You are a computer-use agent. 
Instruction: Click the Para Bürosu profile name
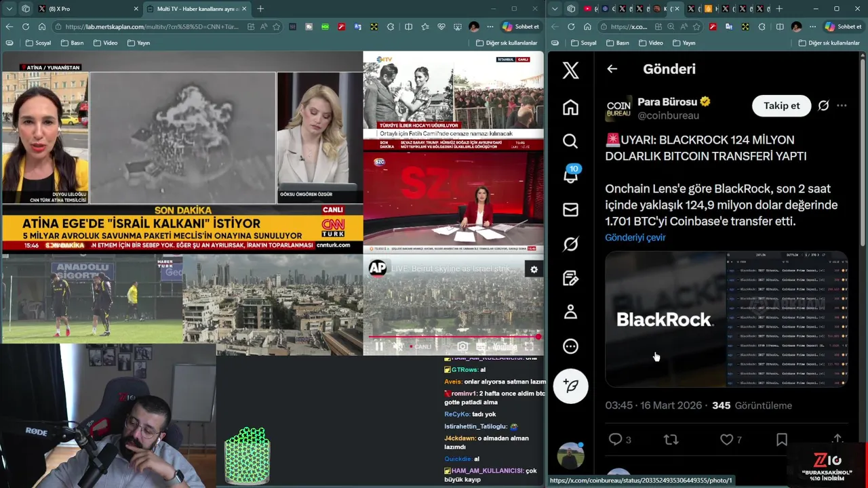tap(667, 102)
